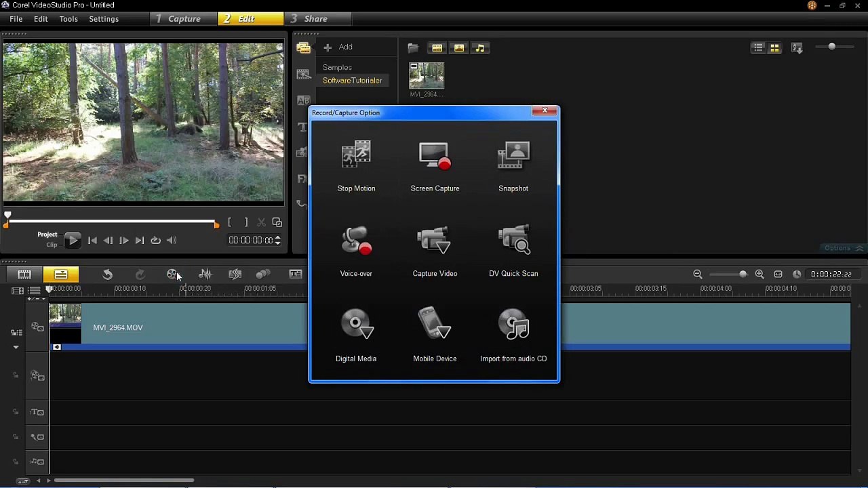Open the Subtitle Editor icon
The width and height of the screenshot is (868, 488).
[x=296, y=274]
